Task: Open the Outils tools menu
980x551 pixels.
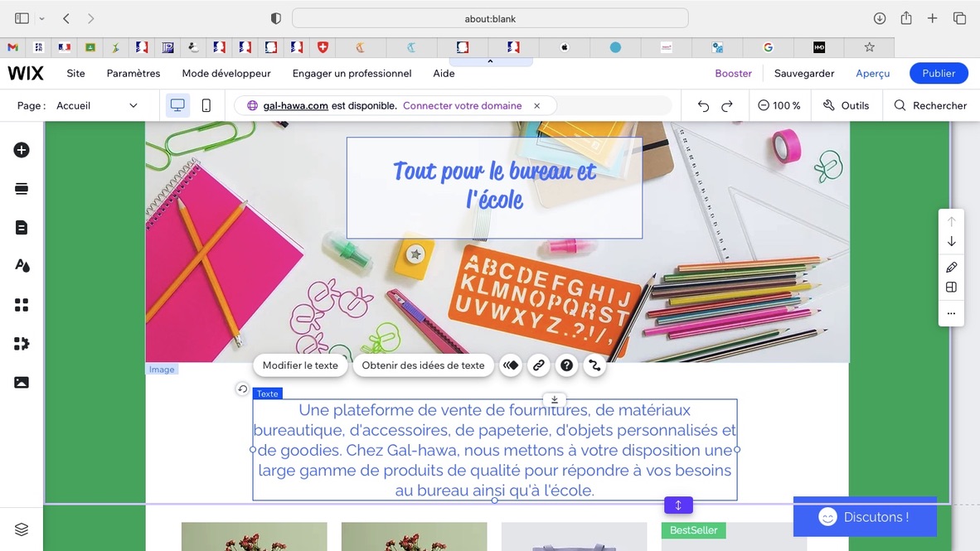Action: click(846, 105)
